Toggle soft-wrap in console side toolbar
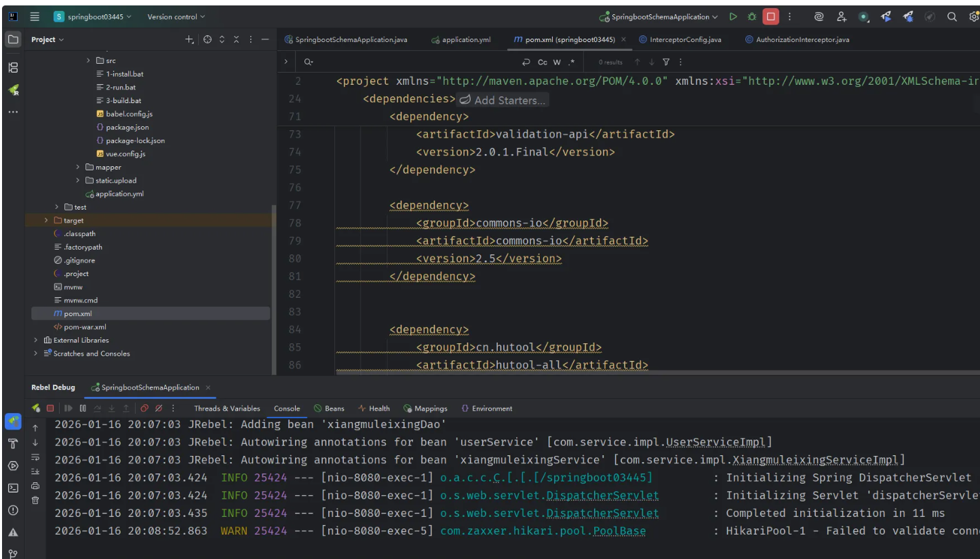Image resolution: width=980 pixels, height=559 pixels. point(35,457)
